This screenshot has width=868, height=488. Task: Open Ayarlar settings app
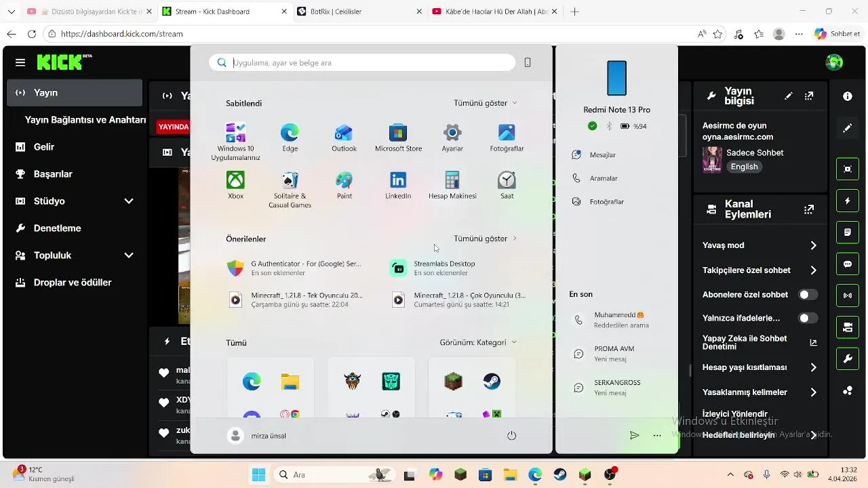tap(452, 138)
